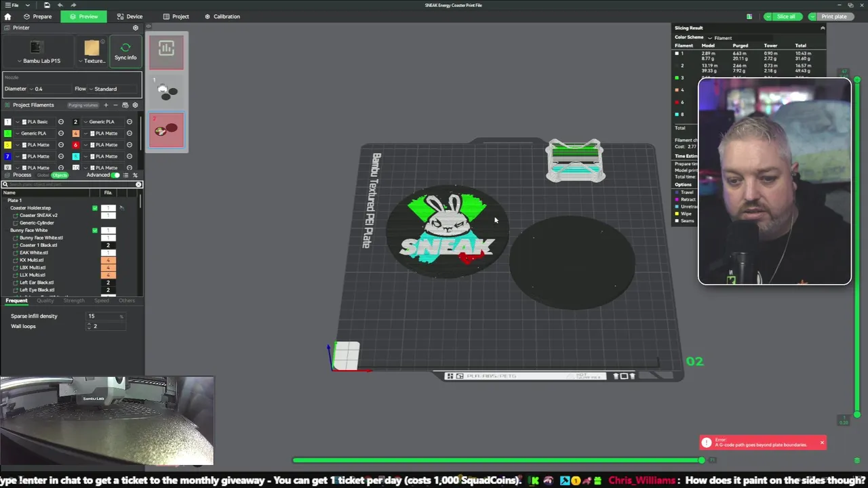Edit the filament 6 PLA Matte preset

(x=130, y=145)
